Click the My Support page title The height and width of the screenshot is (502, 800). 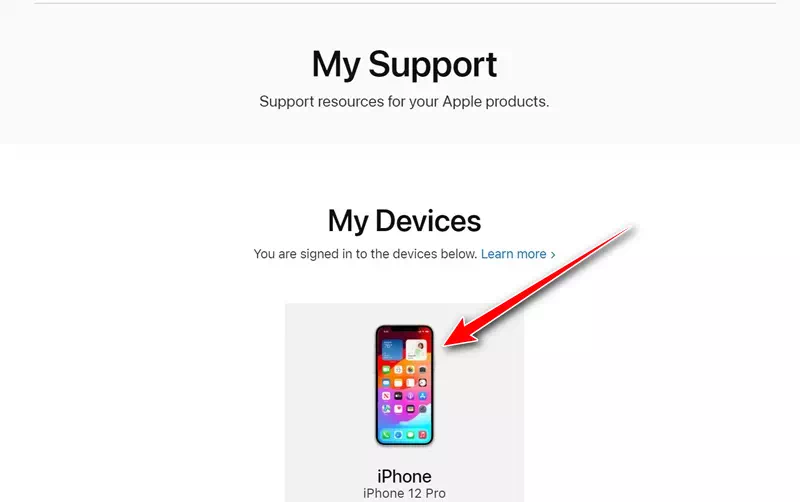tap(404, 65)
